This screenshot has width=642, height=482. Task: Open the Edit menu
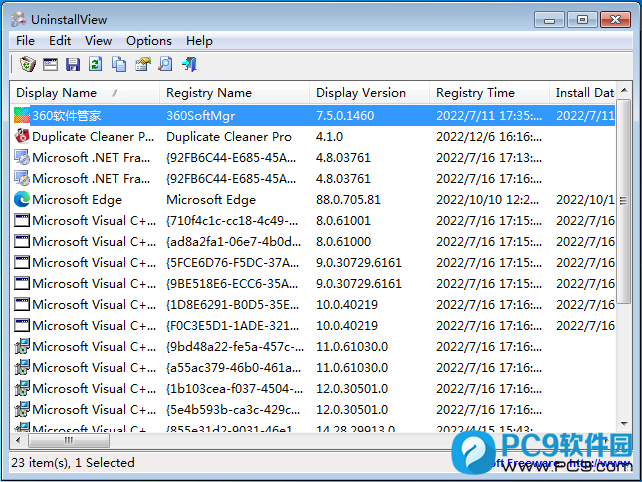[60, 41]
